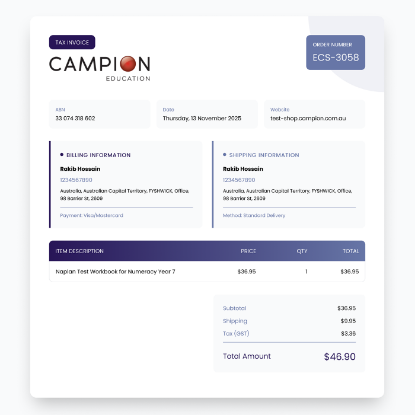Click the ITEM DESCRIPTION column header
This screenshot has height=415, width=415.
79,251
